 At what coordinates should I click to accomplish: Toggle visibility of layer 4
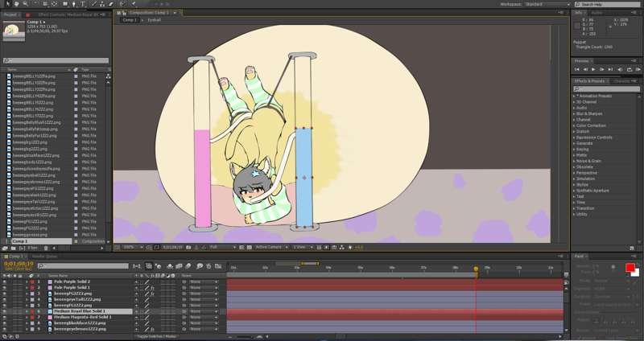coord(5,299)
